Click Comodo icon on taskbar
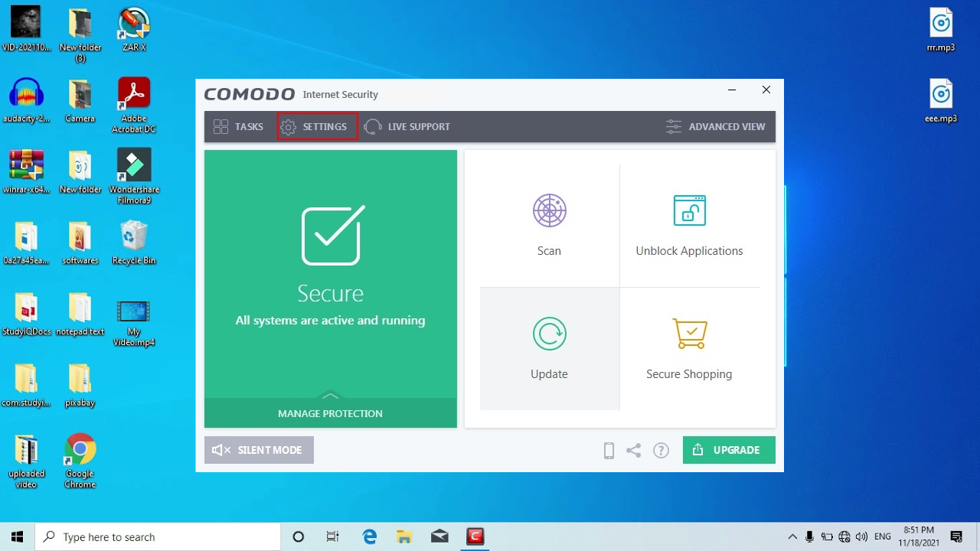Image resolution: width=980 pixels, height=551 pixels. click(475, 536)
